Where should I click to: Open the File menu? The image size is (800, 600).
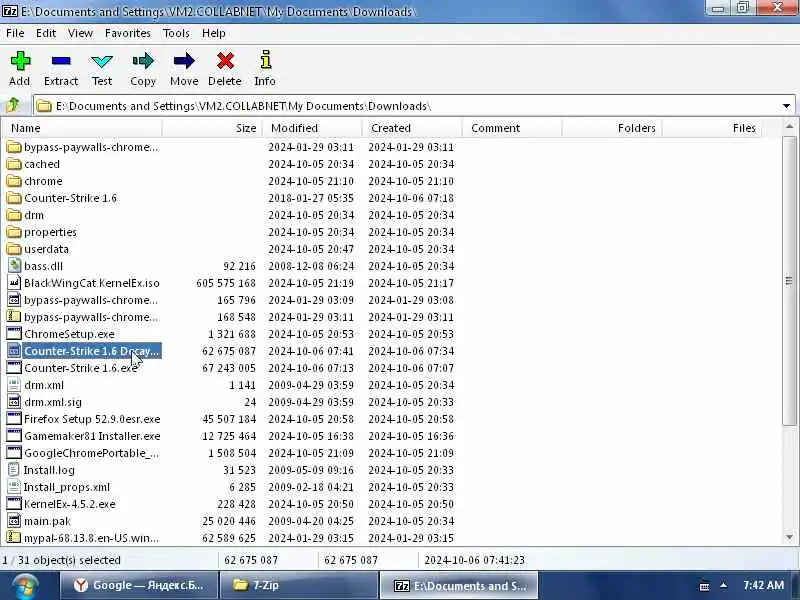[15, 33]
